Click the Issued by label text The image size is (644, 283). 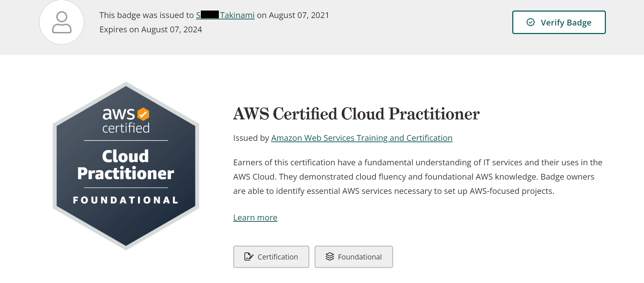tap(251, 138)
